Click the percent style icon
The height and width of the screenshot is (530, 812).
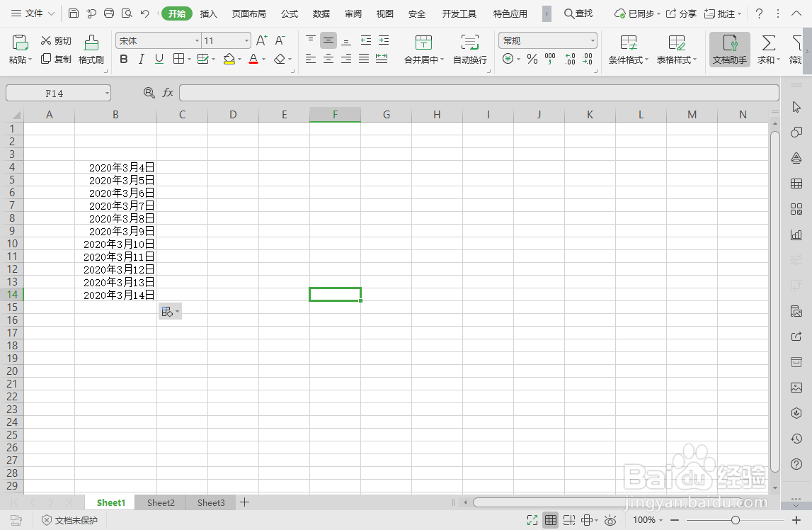[x=532, y=59]
